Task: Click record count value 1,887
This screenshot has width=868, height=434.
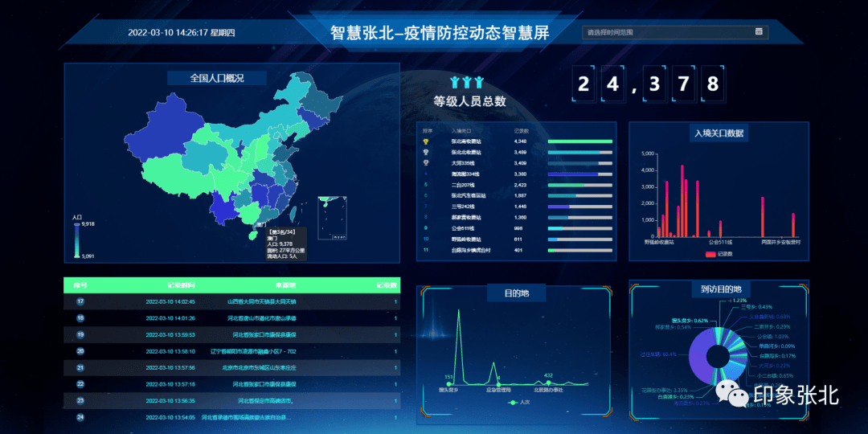Action: 520,195
